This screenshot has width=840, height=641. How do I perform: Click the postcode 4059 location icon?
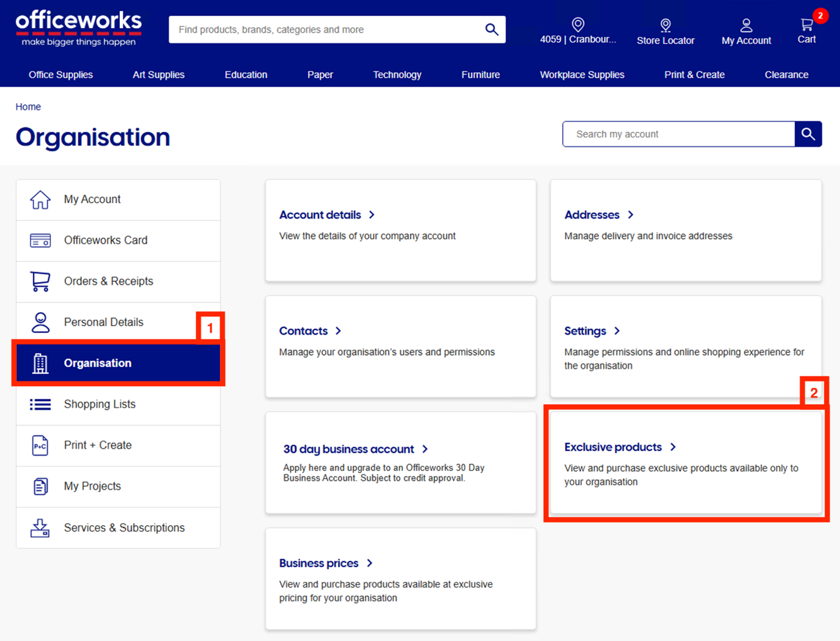pyautogui.click(x=578, y=25)
